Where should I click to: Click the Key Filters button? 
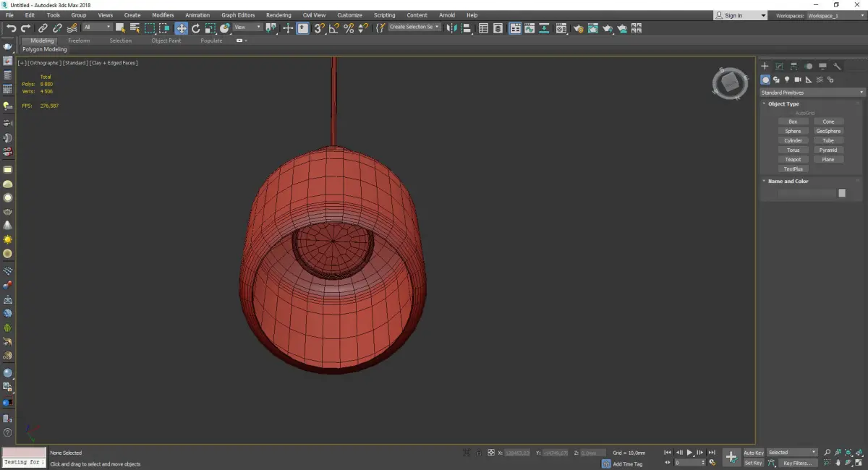(x=797, y=463)
